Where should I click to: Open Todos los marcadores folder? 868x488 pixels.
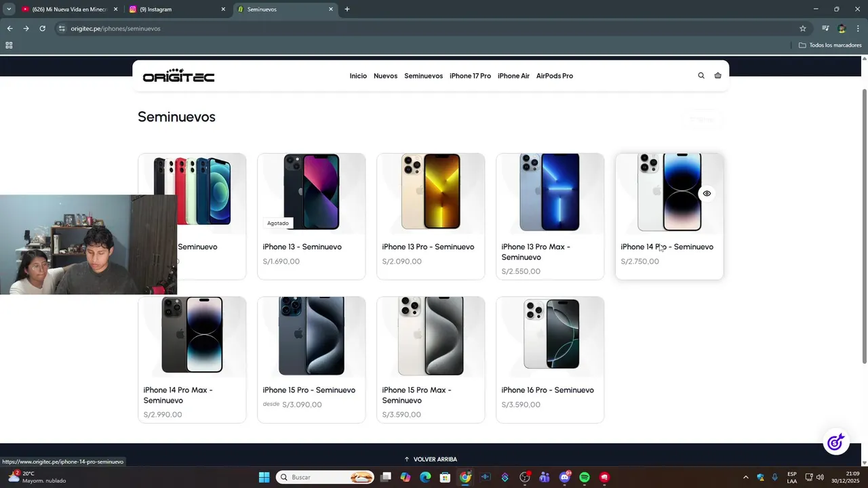pos(830,45)
